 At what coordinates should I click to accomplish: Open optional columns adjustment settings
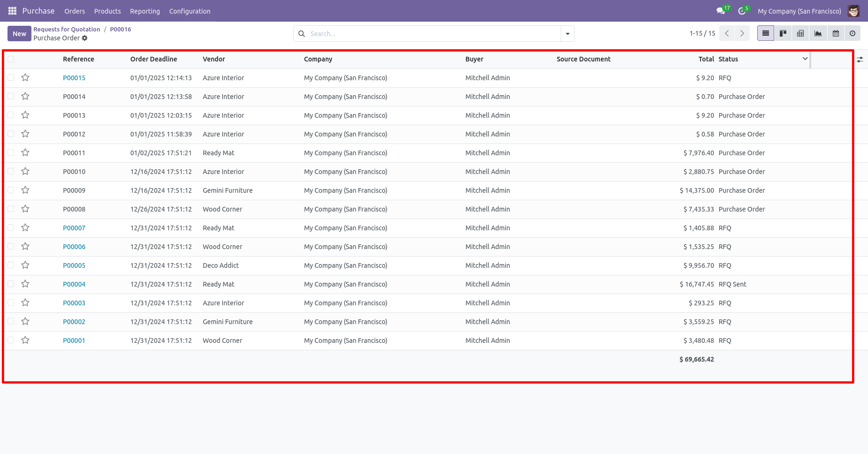coord(860,60)
